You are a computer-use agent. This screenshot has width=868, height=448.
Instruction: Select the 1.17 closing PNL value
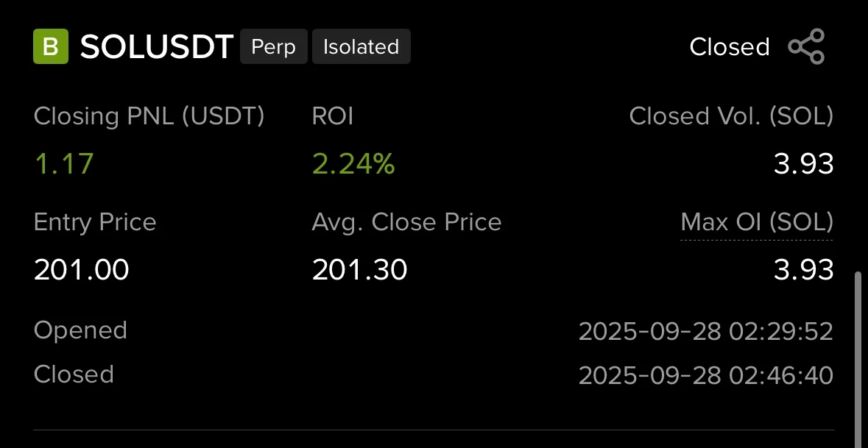64,164
